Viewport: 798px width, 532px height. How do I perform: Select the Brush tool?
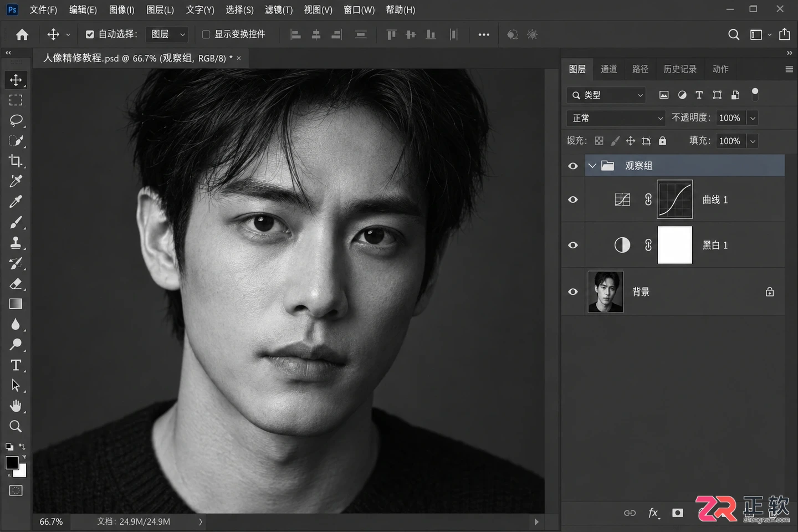click(16, 222)
